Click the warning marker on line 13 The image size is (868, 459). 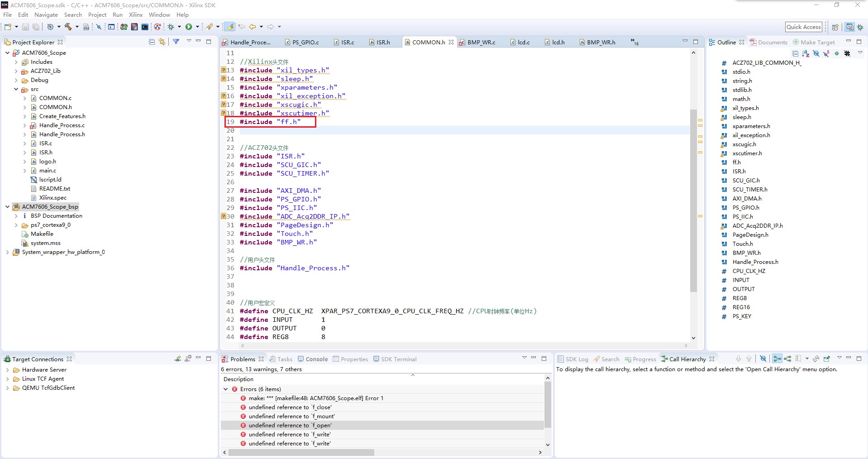click(x=223, y=70)
